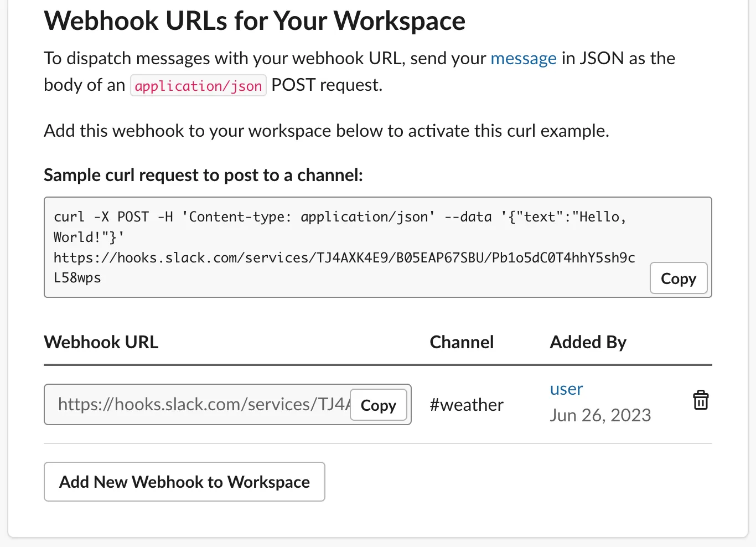Click the Webhook URLs for Your Workspace heading
This screenshot has height=547, width=756.
(x=254, y=20)
